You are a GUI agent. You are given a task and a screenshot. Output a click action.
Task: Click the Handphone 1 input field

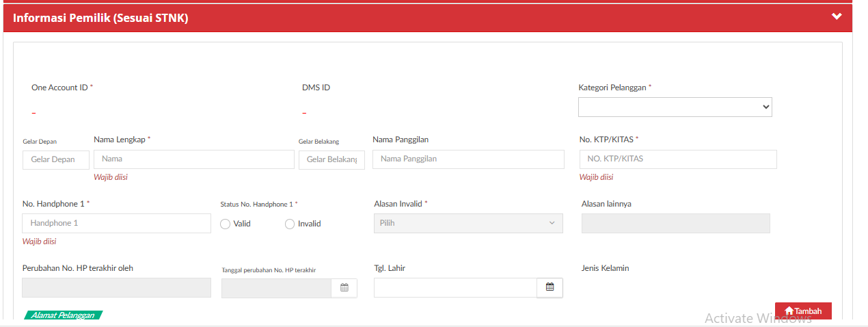pyautogui.click(x=116, y=224)
